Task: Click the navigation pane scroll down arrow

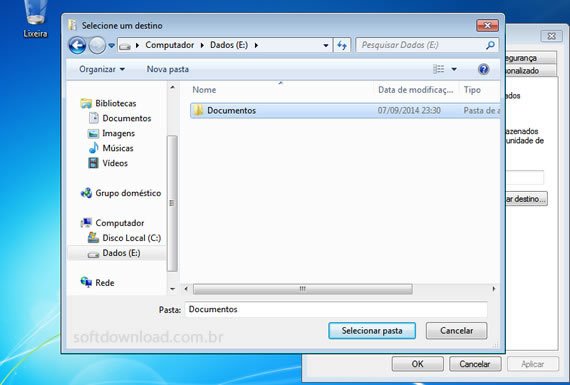Action: [x=172, y=289]
